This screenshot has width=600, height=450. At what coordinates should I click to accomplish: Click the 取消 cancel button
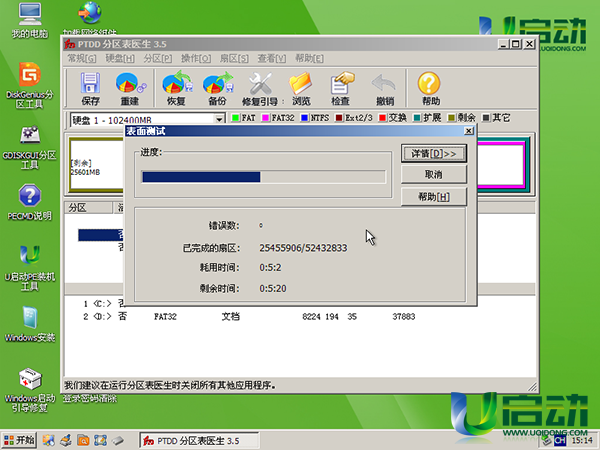[x=434, y=174]
